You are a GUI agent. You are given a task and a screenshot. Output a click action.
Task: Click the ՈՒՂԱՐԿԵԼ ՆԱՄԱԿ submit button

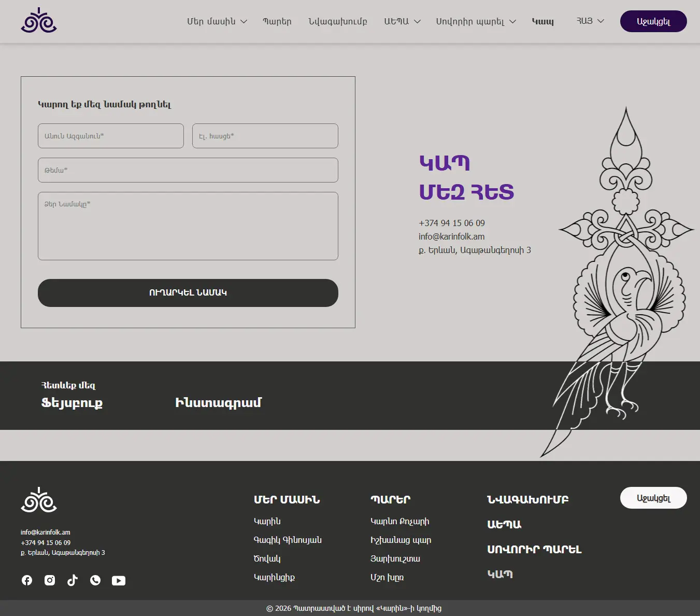tap(188, 293)
